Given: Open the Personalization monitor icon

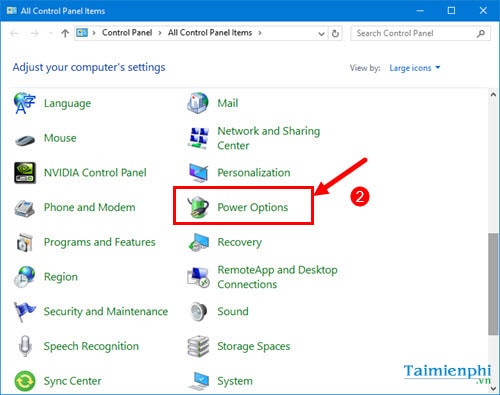Looking at the screenshot, I should point(198,173).
